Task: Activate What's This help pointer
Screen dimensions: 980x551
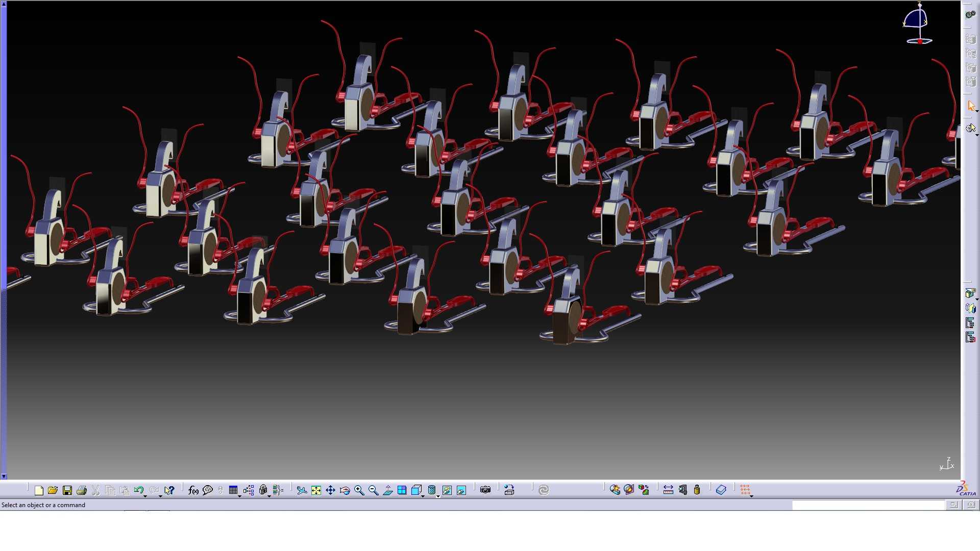Action: 169,490
